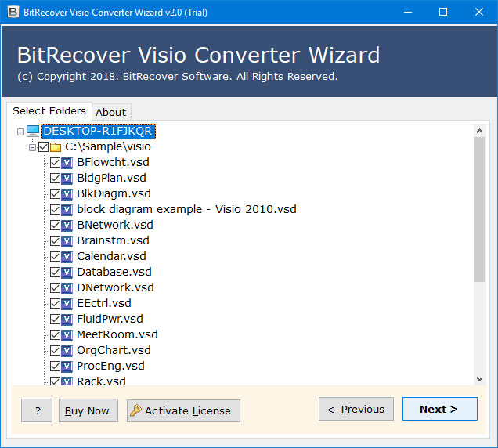Viewport: 498px width, 448px height.
Task: Click the scroll down arrow in file tree
Action: pos(479,379)
